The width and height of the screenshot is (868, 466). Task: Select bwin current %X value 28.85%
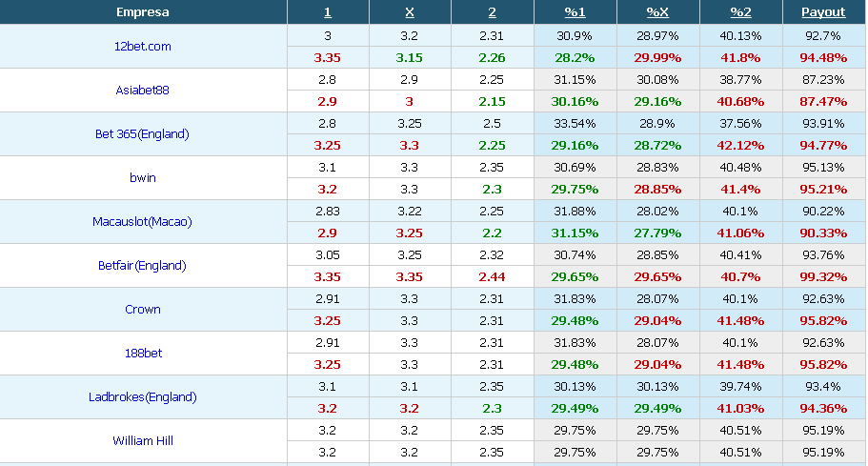point(657,190)
